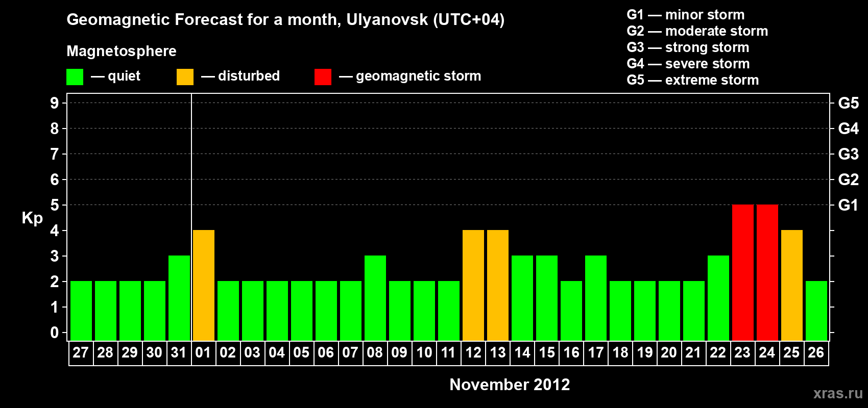Click the orange bar for day 25
This screenshot has width=868, height=408.
pyautogui.click(x=792, y=285)
